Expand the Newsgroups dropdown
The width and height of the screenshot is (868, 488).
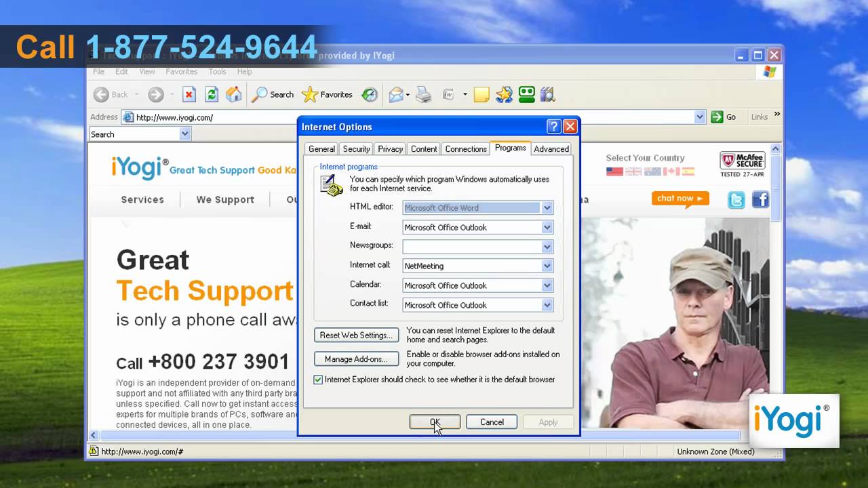coord(547,247)
